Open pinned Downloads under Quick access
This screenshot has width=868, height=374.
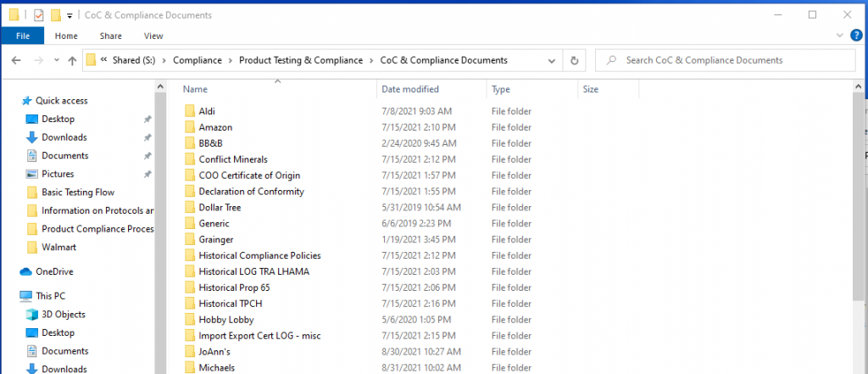pyautogui.click(x=64, y=137)
